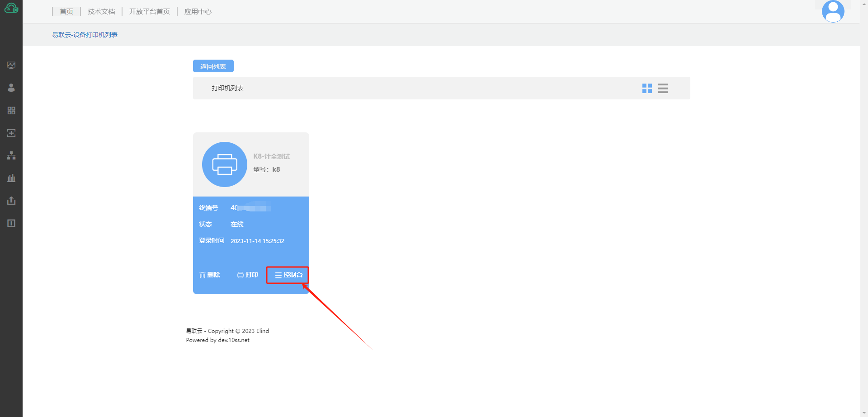Click the large printer icon thumbnail
This screenshot has width=868, height=417.
click(x=225, y=164)
